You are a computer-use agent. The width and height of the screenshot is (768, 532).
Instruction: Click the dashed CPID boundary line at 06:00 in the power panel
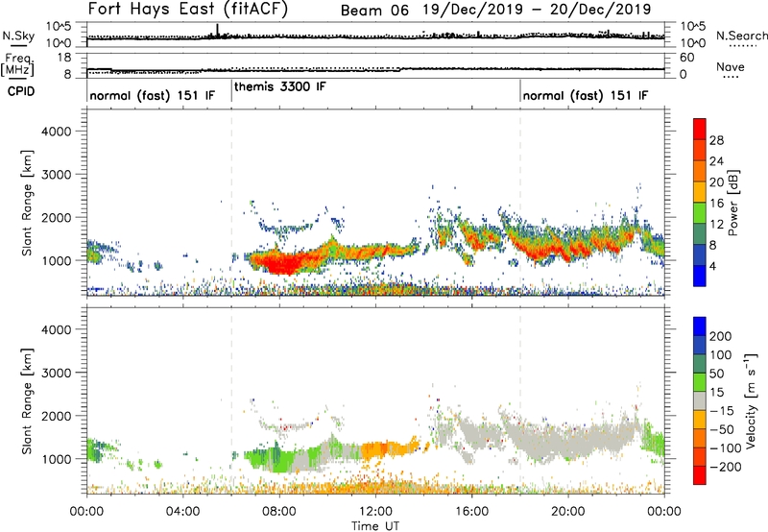pyautogui.click(x=231, y=203)
